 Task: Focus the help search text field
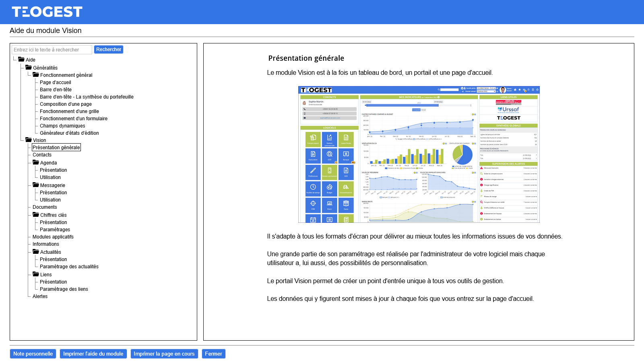point(52,50)
